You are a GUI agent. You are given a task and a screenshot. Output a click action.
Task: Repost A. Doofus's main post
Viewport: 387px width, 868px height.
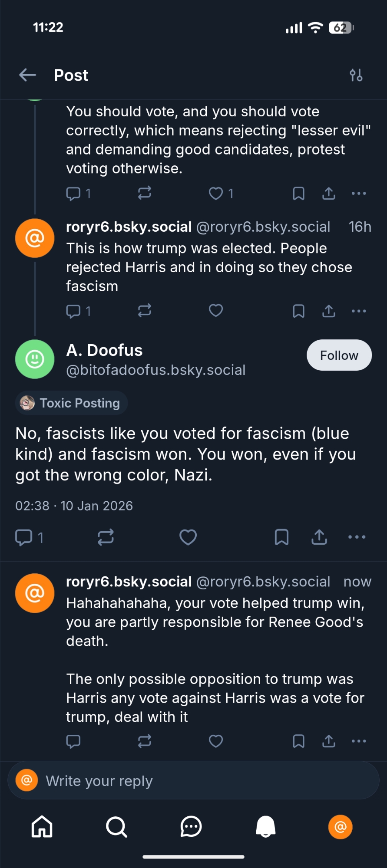[106, 537]
